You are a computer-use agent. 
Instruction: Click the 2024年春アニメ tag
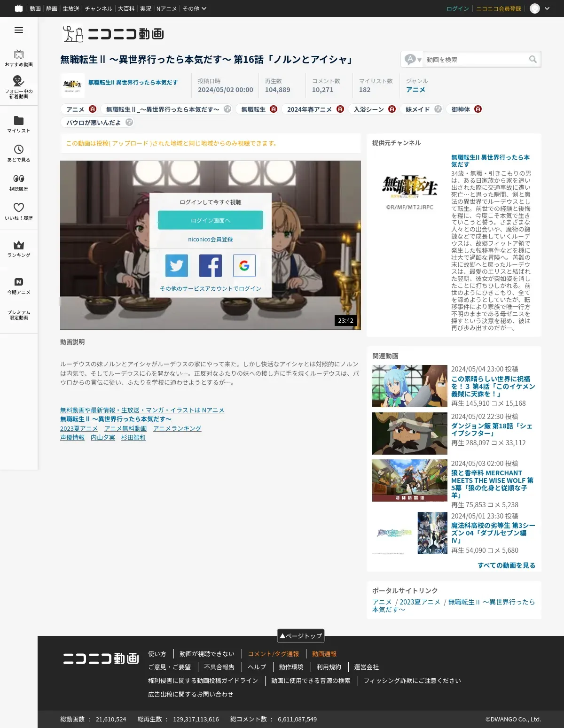point(309,109)
